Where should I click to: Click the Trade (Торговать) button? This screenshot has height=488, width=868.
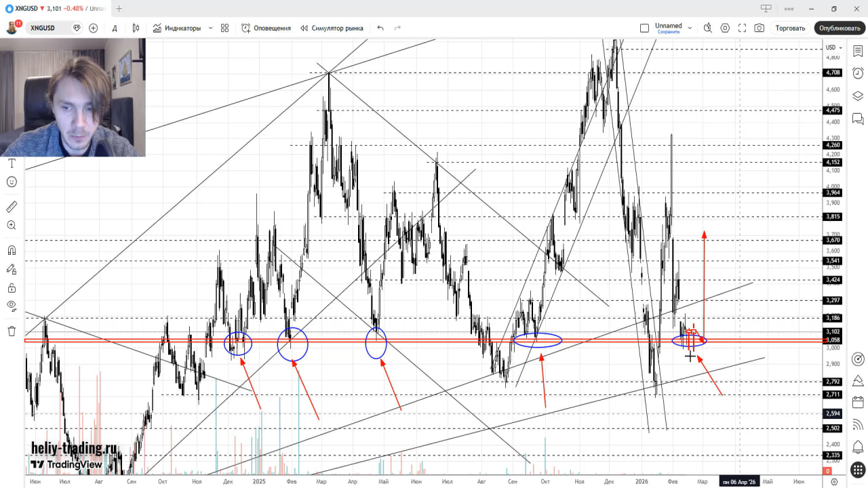pyautogui.click(x=790, y=28)
